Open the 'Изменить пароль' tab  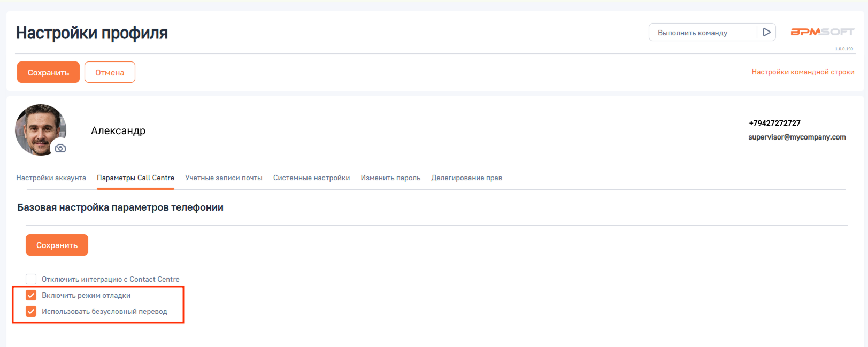coord(390,178)
